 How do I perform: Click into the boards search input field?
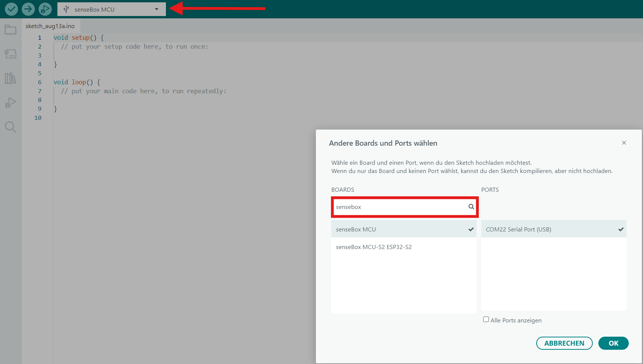coord(399,207)
